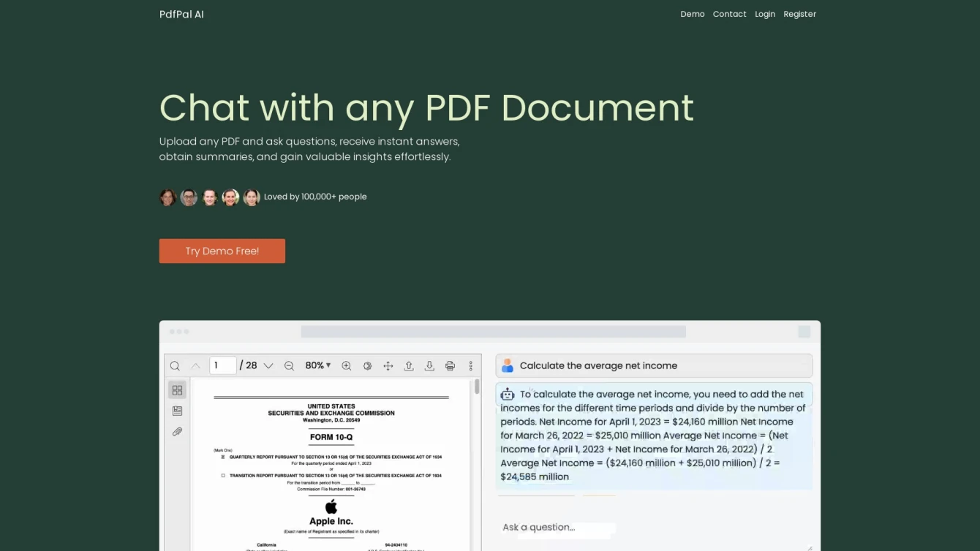Image resolution: width=980 pixels, height=551 pixels.
Task: Open attachments with the paperclip icon
Action: point(177,432)
